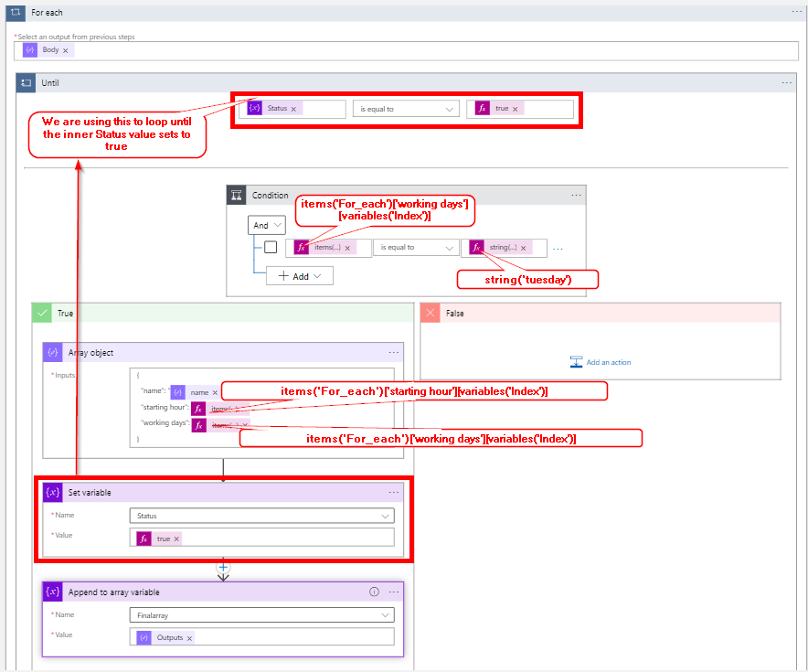
Task: Open the Condition 'is equal to' operator dropdown
Action: [417, 248]
